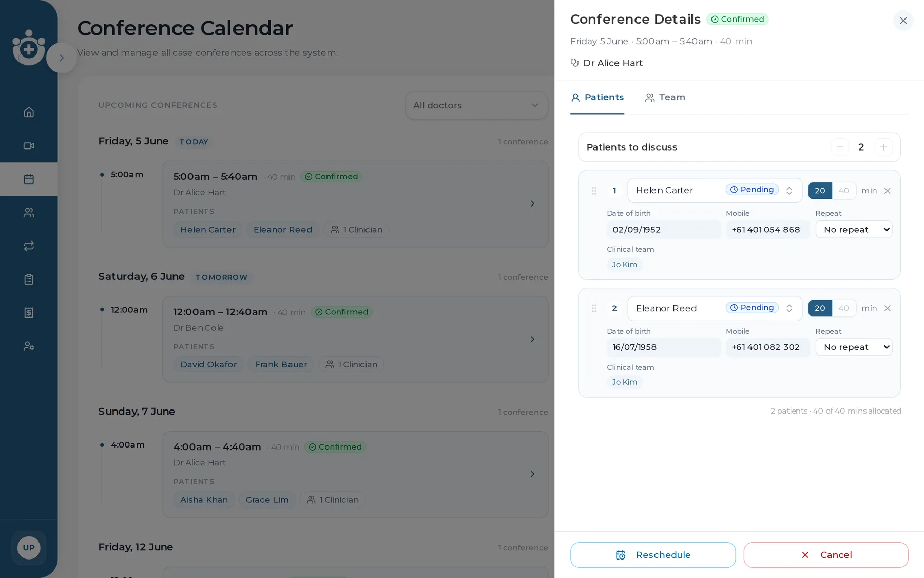This screenshot has height=578, width=924.
Task: Click the Dr Alice Hart stethoscope icon
Action: tap(575, 63)
